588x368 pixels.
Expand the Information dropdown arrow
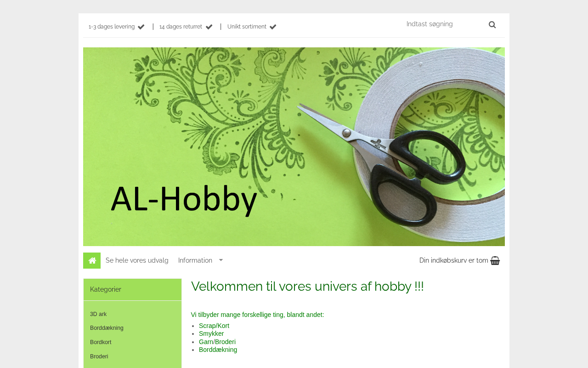tap(221, 260)
